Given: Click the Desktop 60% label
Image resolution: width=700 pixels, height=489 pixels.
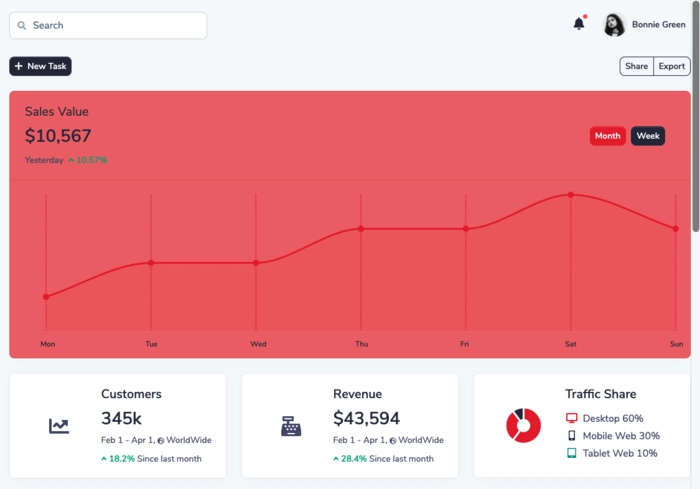Looking at the screenshot, I should pyautogui.click(x=612, y=418).
